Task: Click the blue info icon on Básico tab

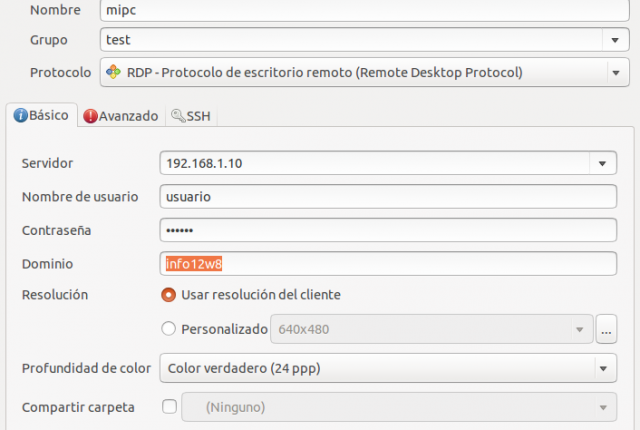Action: (20, 115)
